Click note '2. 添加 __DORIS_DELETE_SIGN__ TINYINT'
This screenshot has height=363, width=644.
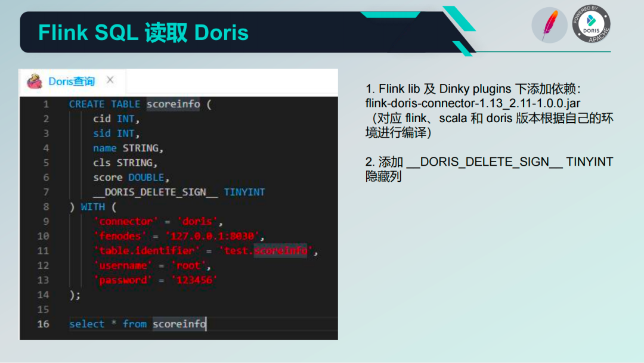point(489,162)
